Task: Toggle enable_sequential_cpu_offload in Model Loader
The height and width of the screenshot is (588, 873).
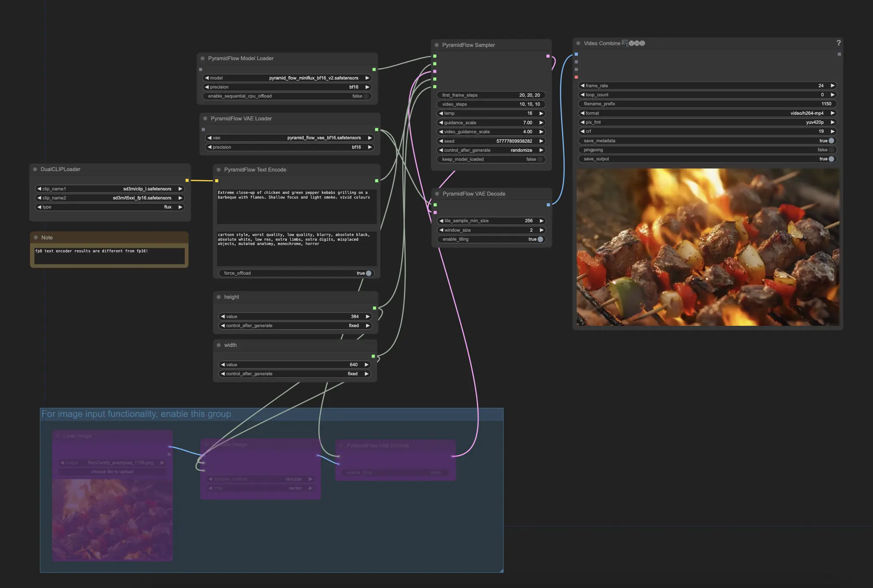Action: (287, 96)
